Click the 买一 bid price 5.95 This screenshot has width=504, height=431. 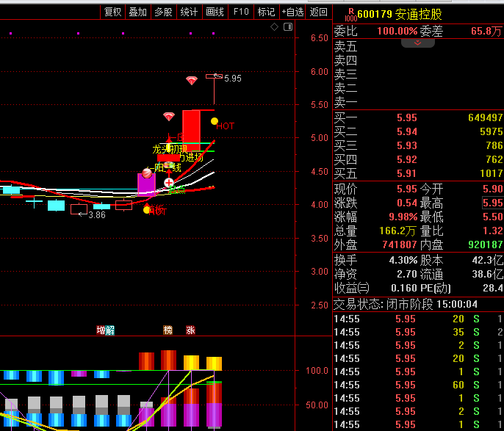(406, 118)
